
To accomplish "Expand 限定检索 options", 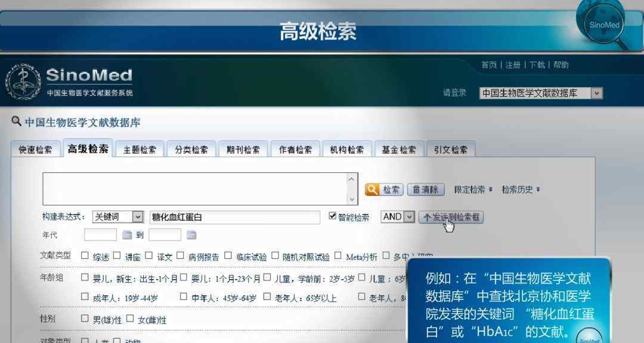I will pyautogui.click(x=473, y=189).
